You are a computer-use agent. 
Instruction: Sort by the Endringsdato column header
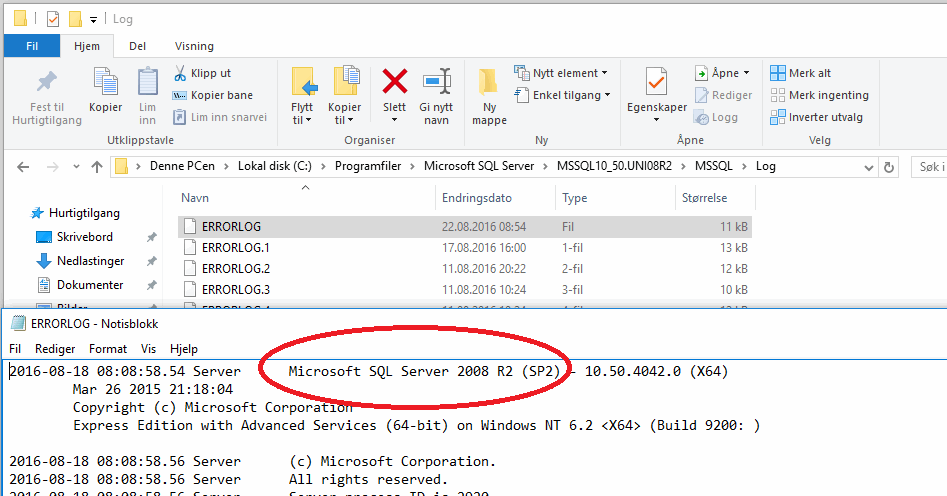(x=477, y=198)
